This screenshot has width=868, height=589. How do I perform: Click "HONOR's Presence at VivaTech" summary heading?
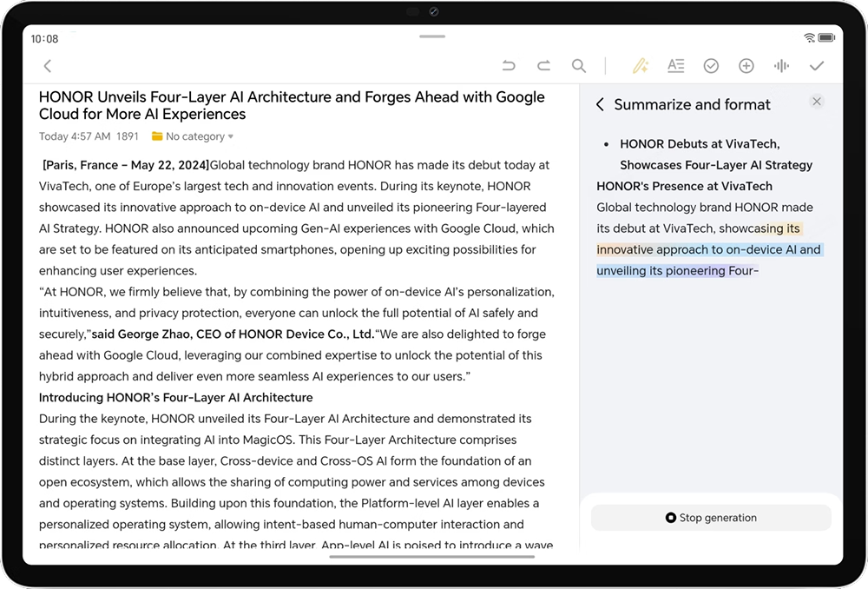pyautogui.click(x=684, y=186)
